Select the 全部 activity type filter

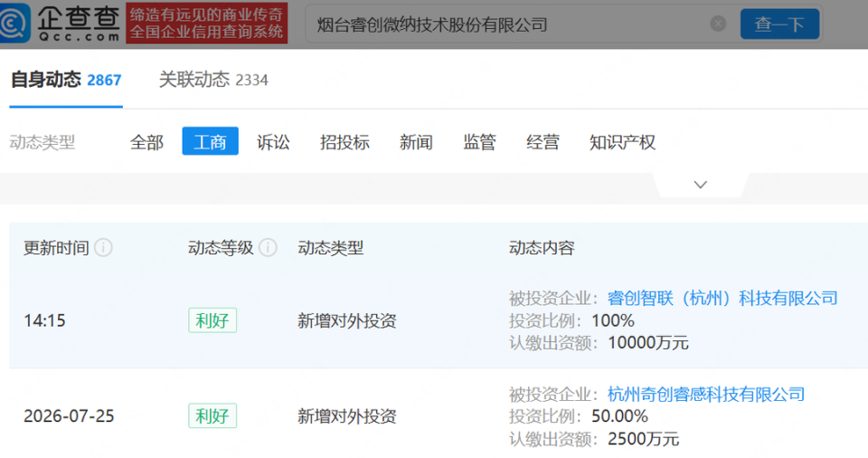point(146,142)
